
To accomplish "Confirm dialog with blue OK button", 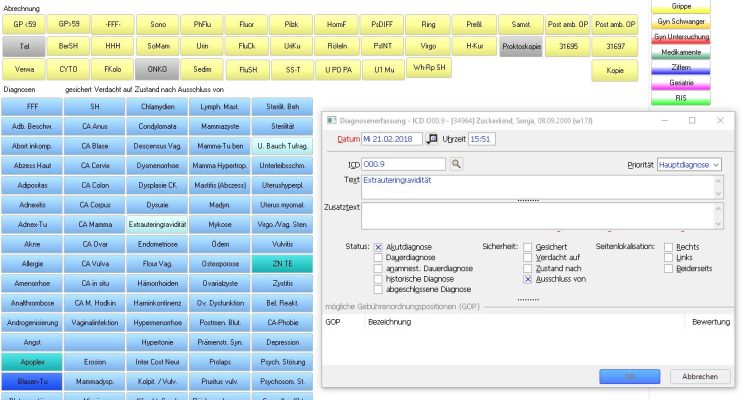I will click(x=630, y=376).
